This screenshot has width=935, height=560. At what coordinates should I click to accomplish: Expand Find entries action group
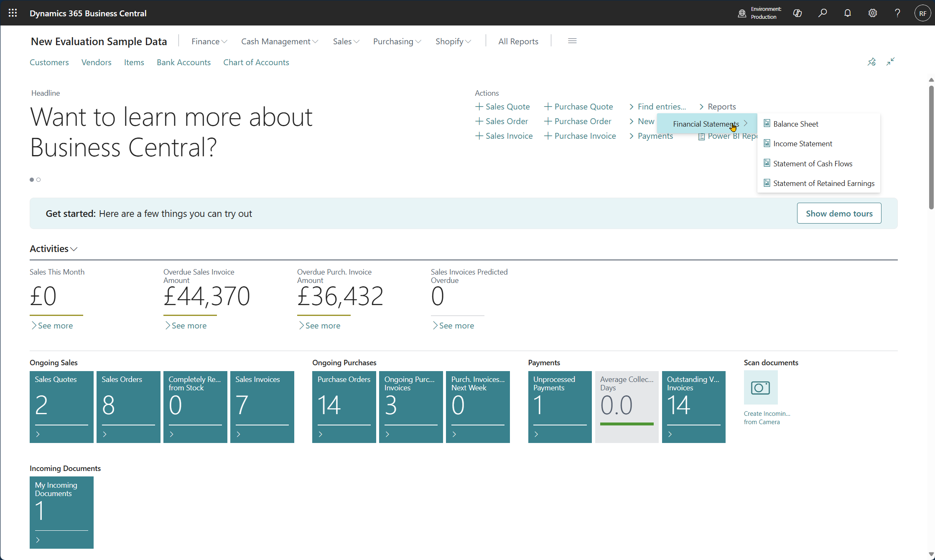pos(657,107)
